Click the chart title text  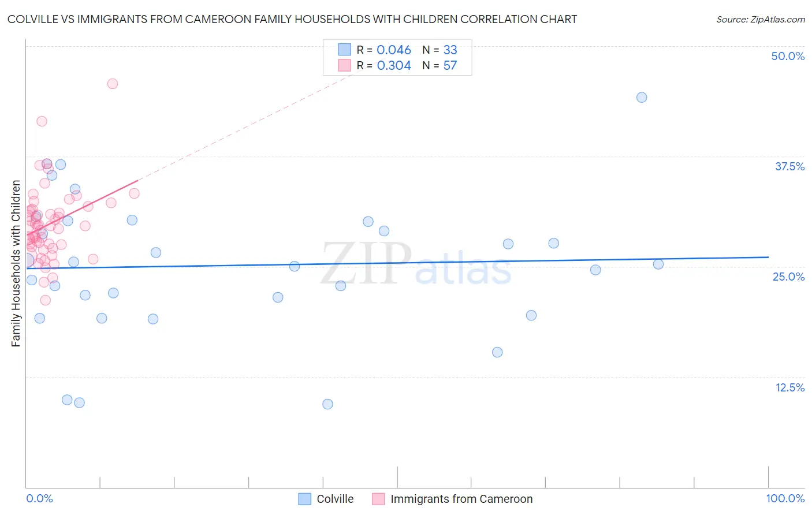(x=292, y=19)
